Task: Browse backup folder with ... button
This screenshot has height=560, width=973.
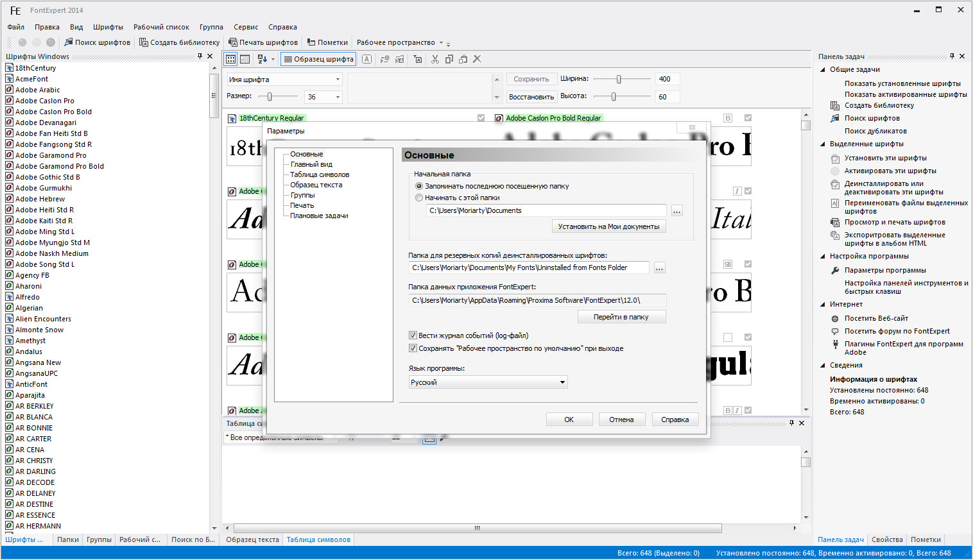Action: coord(659,267)
